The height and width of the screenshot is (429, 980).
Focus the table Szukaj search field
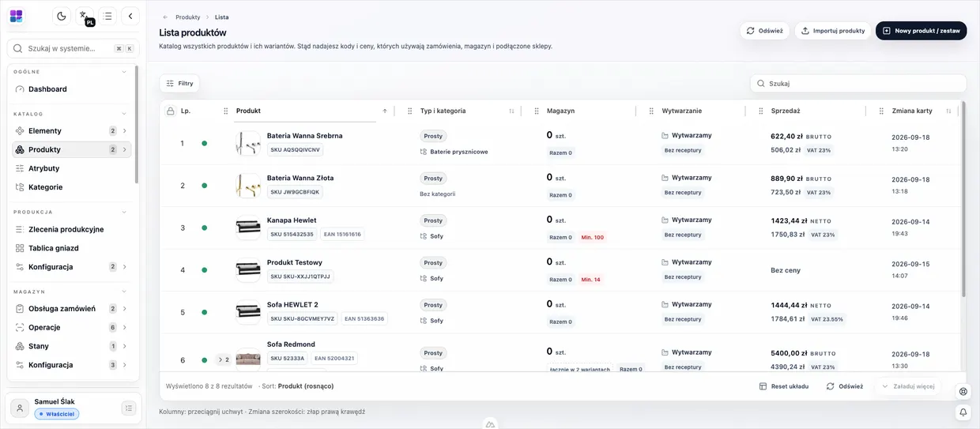pos(857,83)
